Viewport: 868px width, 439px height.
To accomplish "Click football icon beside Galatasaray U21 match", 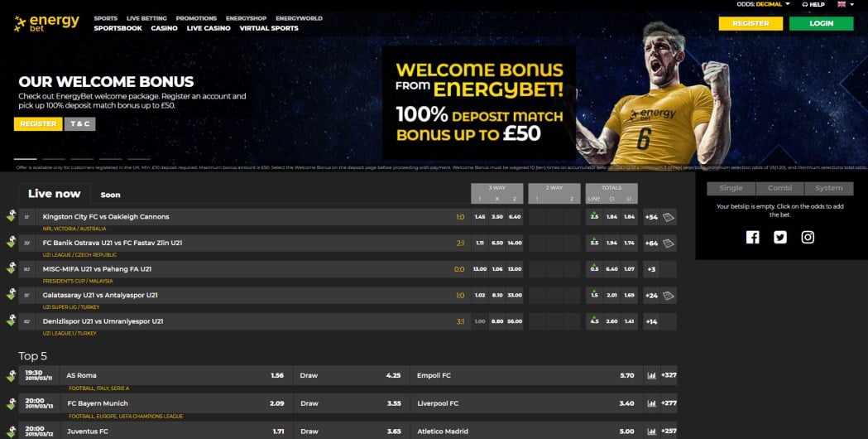I will click(x=11, y=294).
